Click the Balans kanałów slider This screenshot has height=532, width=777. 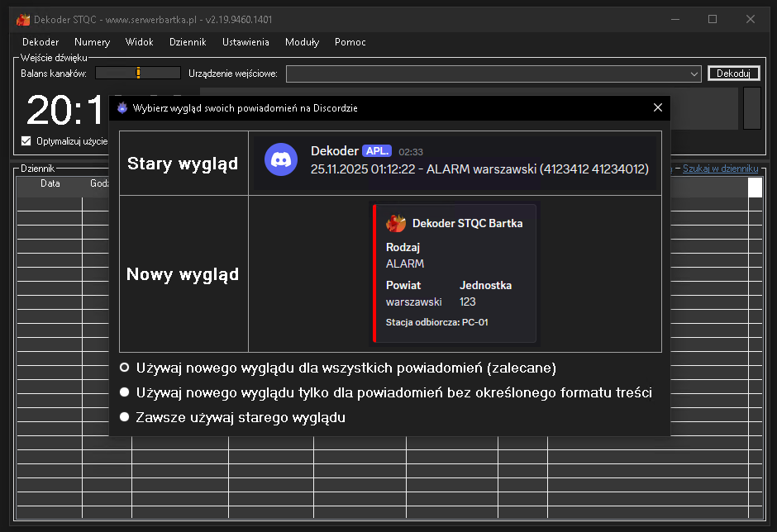138,74
